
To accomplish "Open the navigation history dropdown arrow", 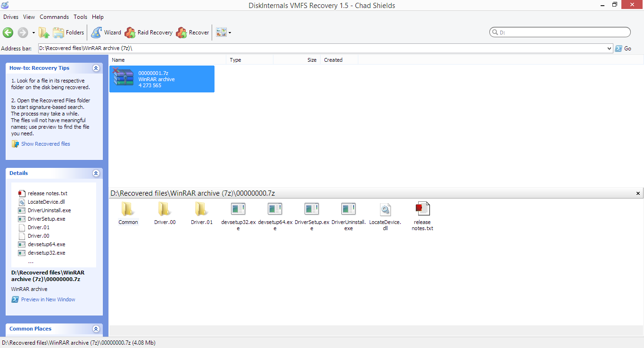I will [x=33, y=33].
